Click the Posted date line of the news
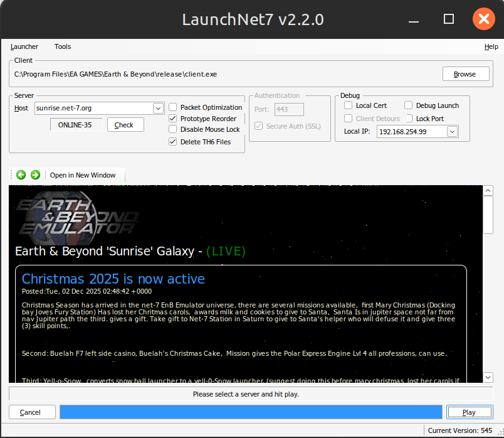504x438 pixels. click(87, 291)
